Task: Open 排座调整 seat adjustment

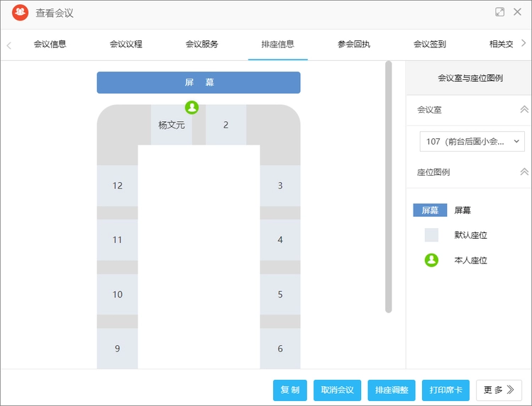Action: 392,390
